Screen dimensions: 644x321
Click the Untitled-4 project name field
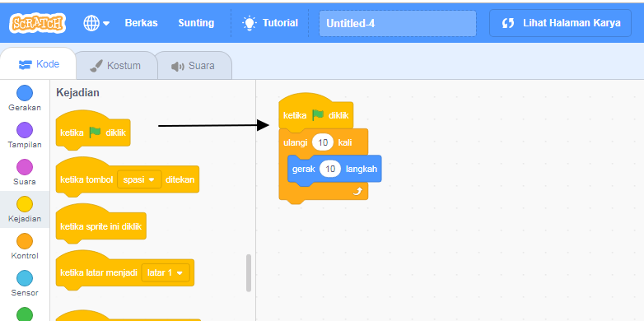click(x=398, y=23)
